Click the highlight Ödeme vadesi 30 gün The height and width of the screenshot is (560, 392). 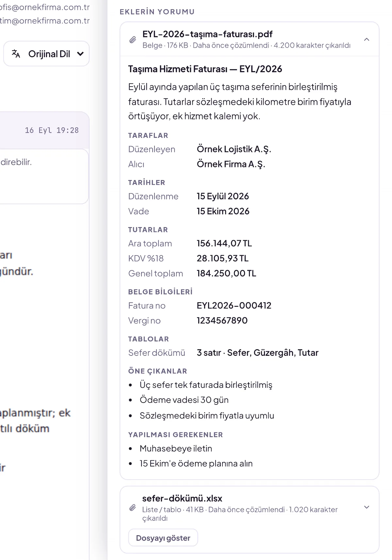pyautogui.click(x=184, y=400)
